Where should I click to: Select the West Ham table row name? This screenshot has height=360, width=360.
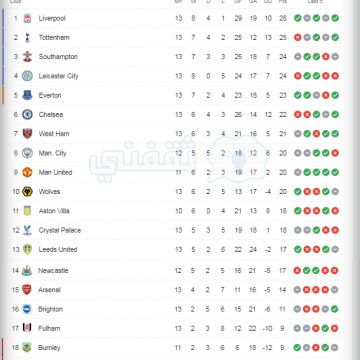pos(54,134)
